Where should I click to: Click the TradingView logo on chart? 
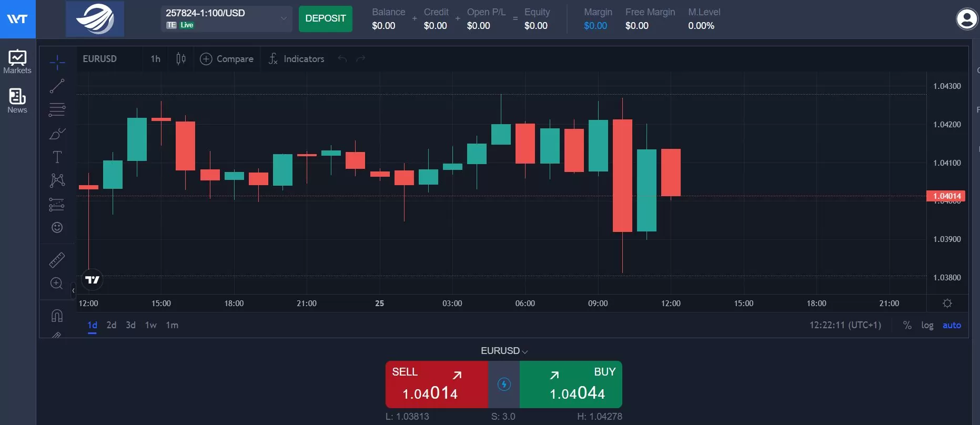(93, 280)
